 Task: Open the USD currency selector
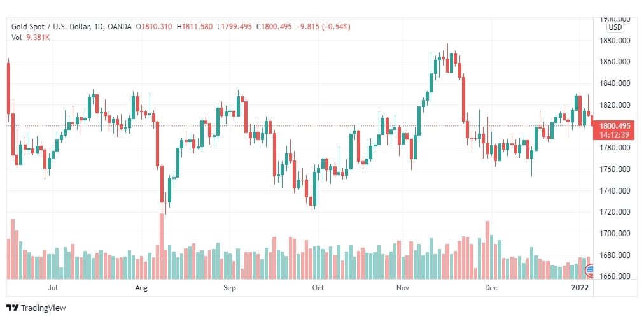tap(615, 27)
